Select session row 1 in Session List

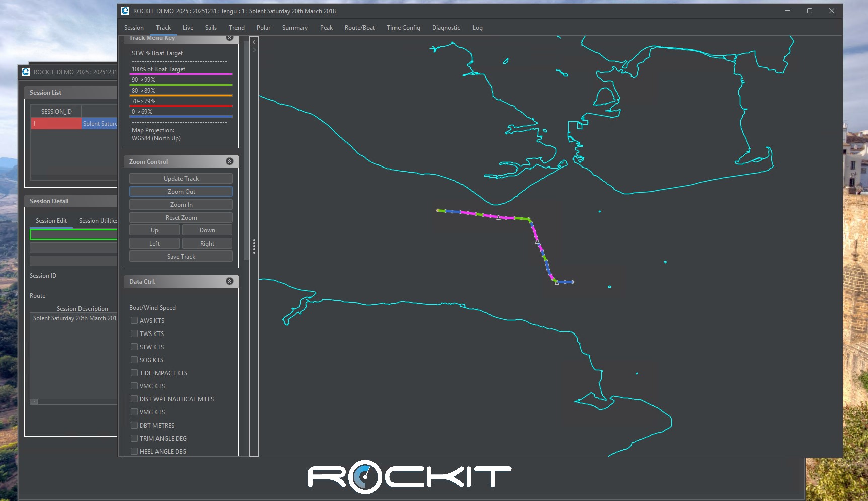click(56, 124)
